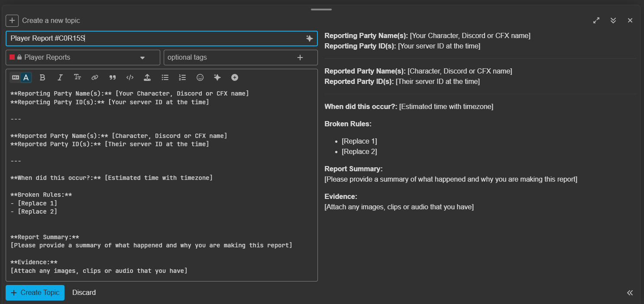Switch to rich text editor mode

[26, 77]
